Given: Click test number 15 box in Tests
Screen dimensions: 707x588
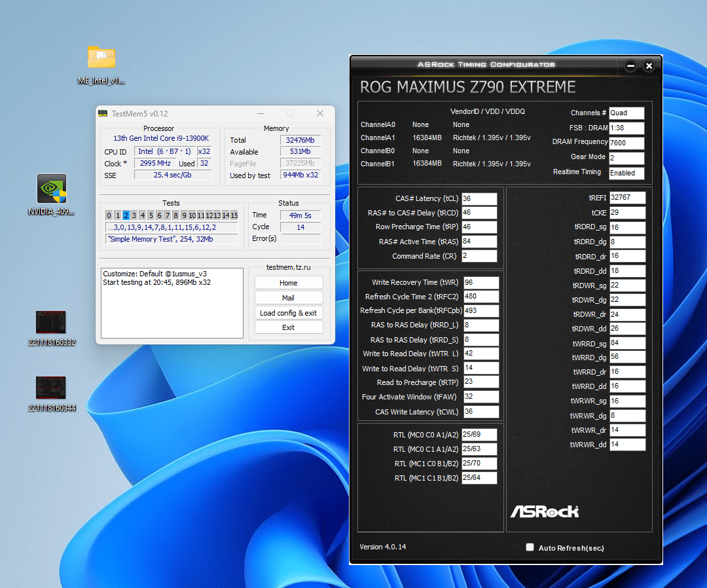Looking at the screenshot, I should coord(234,215).
